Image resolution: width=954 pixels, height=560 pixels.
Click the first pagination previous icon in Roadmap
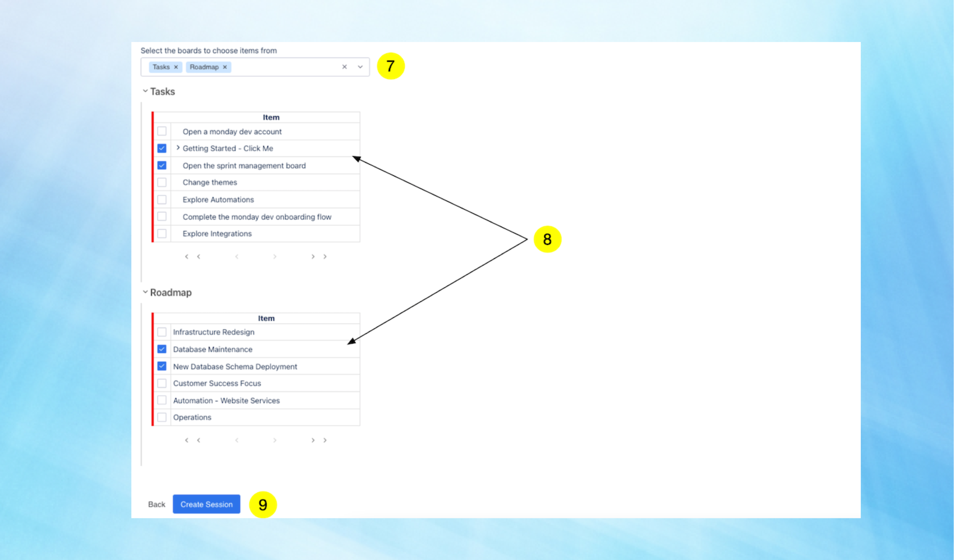[186, 439]
